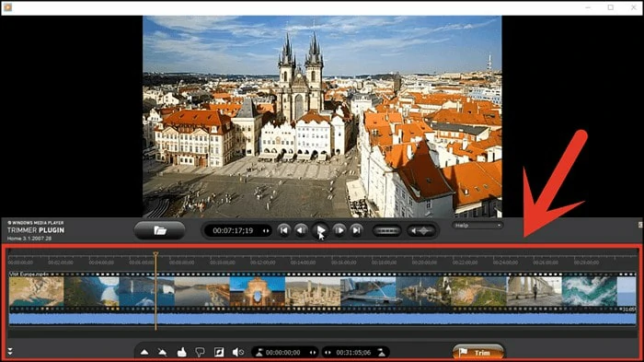This screenshot has width=644, height=362.
Task: Open the Help dropdown
Action: [x=477, y=226]
